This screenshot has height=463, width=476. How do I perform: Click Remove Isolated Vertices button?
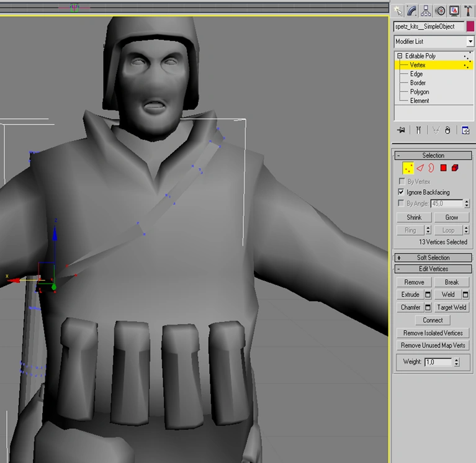point(433,333)
